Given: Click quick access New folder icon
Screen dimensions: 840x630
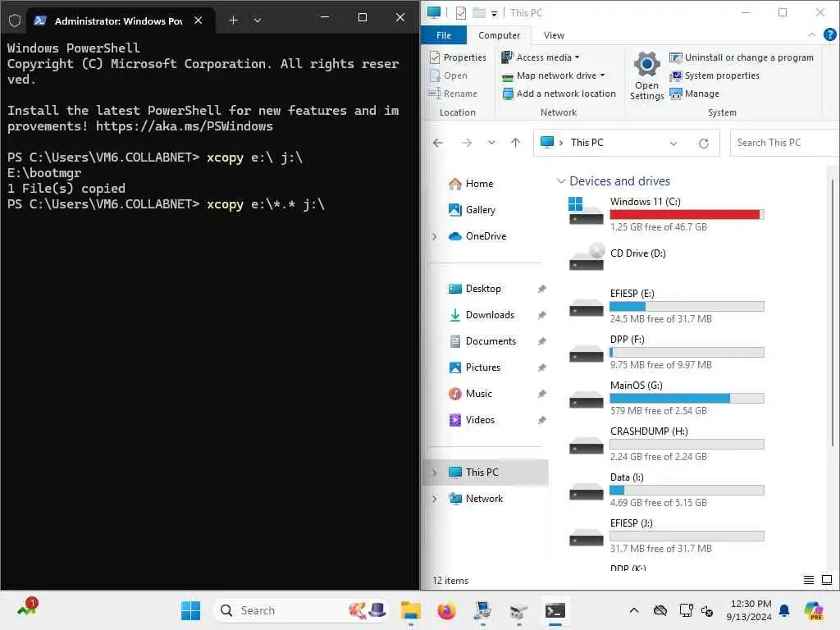Looking at the screenshot, I should pos(479,13).
